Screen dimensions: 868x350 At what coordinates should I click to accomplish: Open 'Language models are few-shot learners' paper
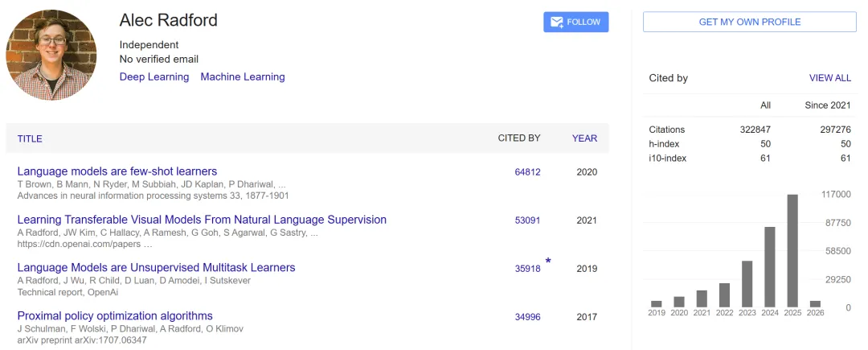click(117, 171)
